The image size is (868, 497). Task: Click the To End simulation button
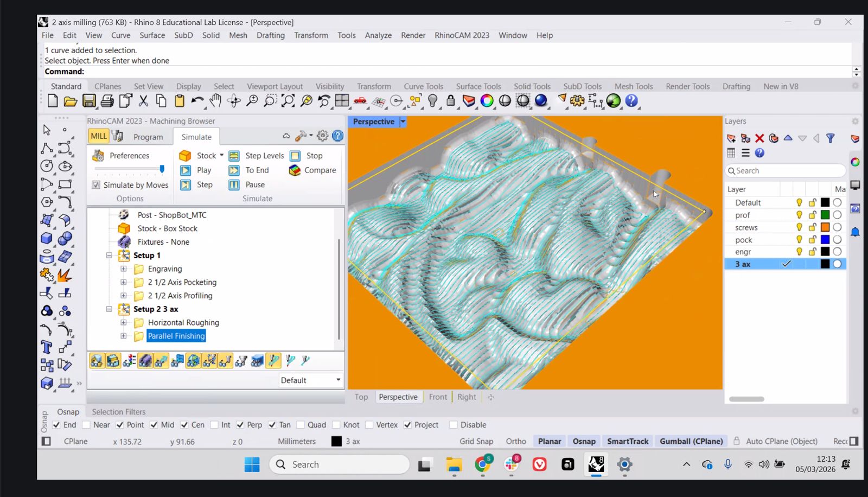point(249,170)
